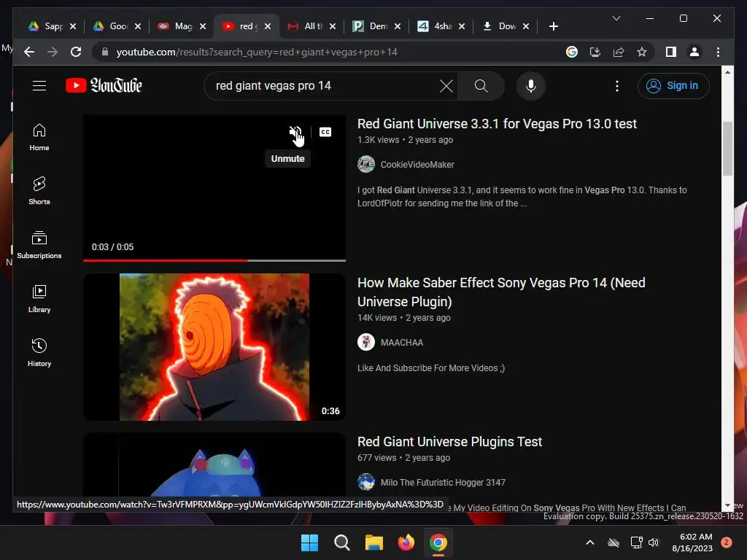Click the Sign in button
The height and width of the screenshot is (560, 747).
point(673,86)
